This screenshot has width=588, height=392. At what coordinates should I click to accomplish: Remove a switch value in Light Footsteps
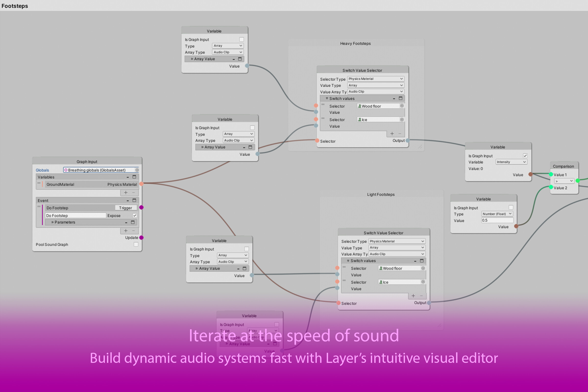coord(421,296)
